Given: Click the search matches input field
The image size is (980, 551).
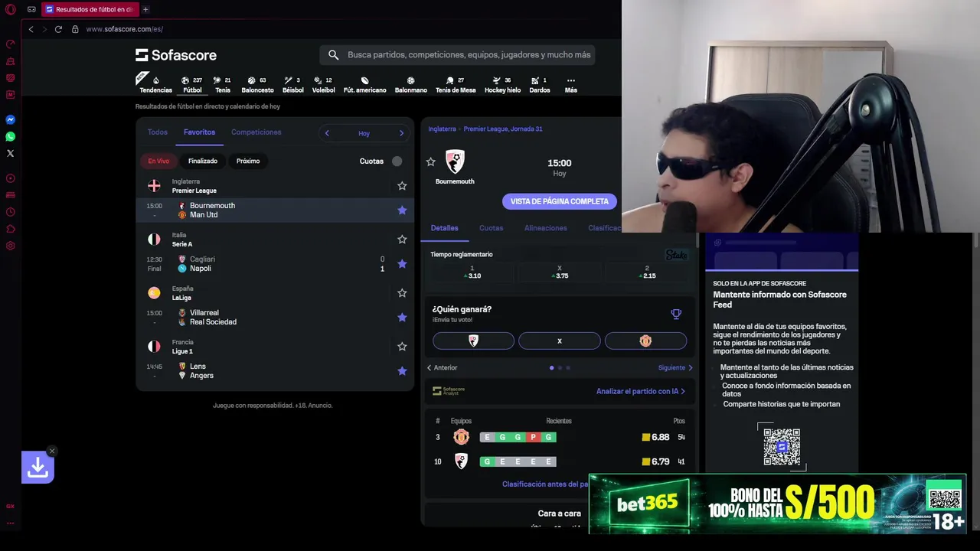Looking at the screenshot, I should (x=458, y=55).
